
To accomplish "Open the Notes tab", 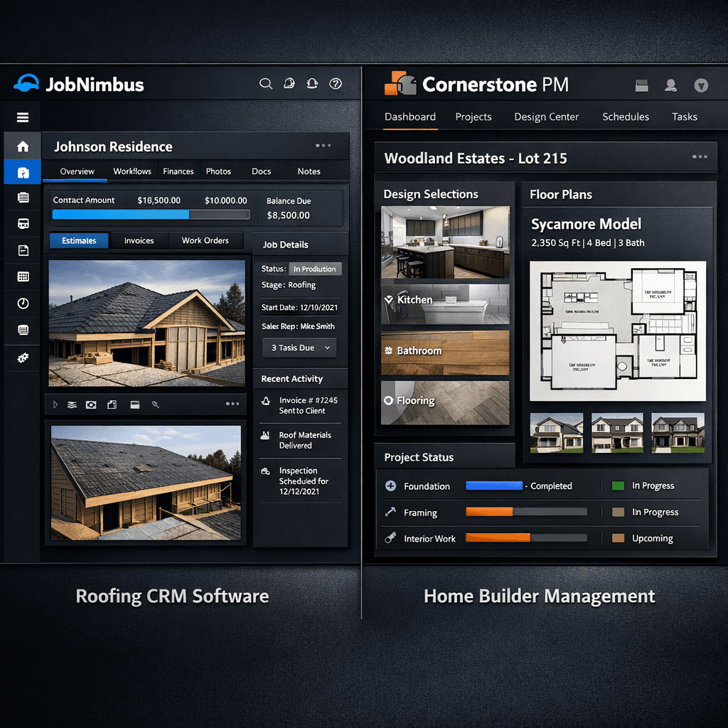I will (x=309, y=171).
